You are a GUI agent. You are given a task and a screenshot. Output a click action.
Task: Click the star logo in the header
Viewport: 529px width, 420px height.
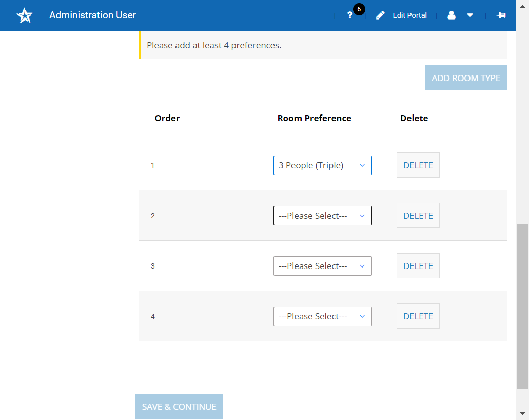tap(25, 15)
